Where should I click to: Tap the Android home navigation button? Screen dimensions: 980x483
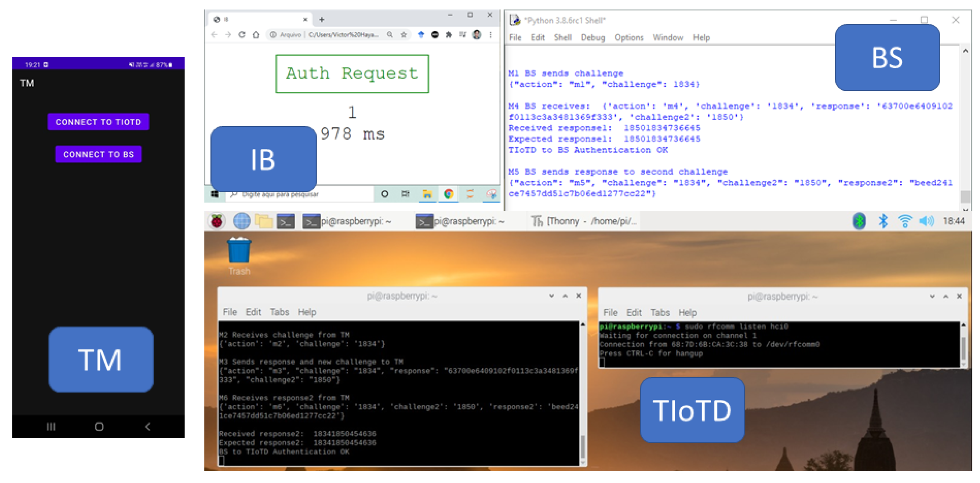(x=99, y=427)
